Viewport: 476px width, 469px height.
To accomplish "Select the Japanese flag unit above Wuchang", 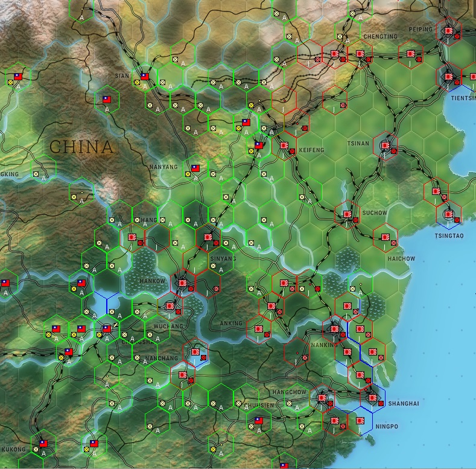I will click(170, 306).
